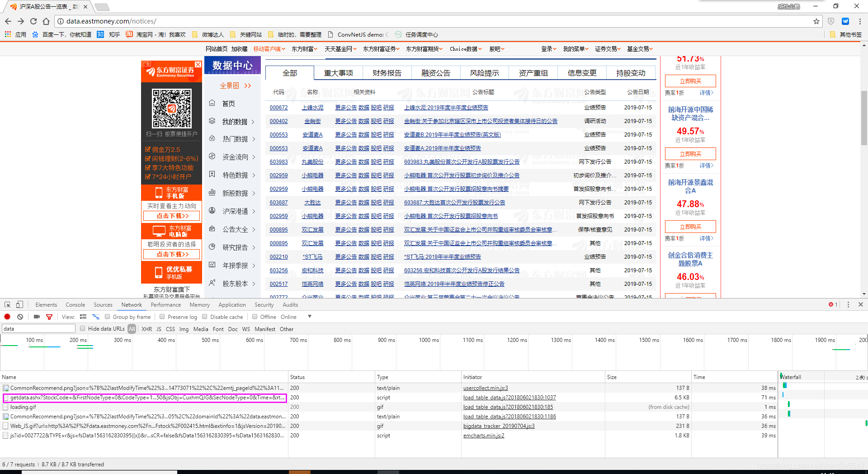Open 资金流向 in the sidebar
The width and height of the screenshot is (868, 474).
click(235, 157)
